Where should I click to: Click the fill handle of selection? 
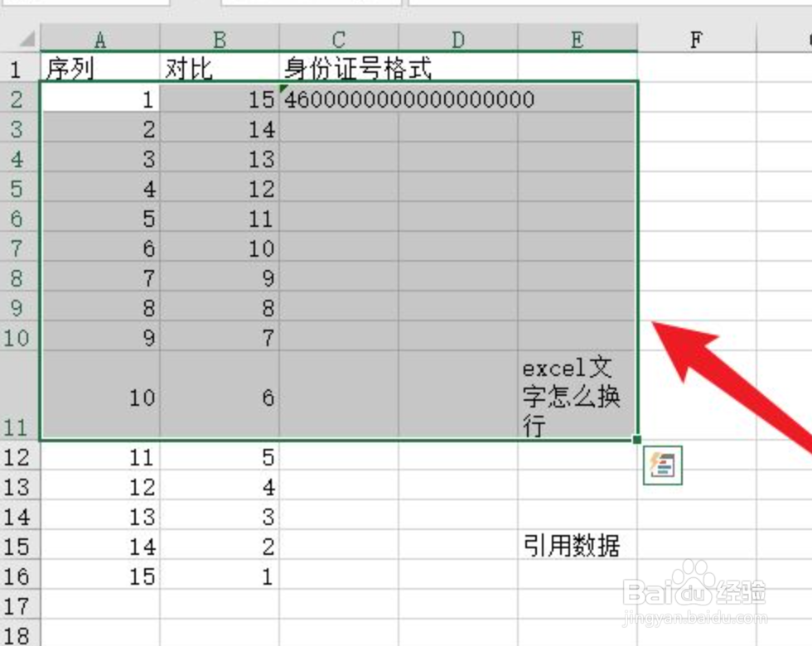tap(636, 440)
